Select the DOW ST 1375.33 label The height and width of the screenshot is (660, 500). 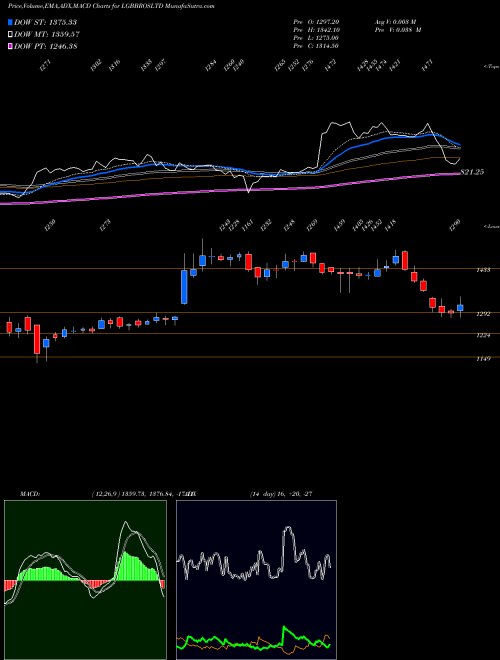45,22
